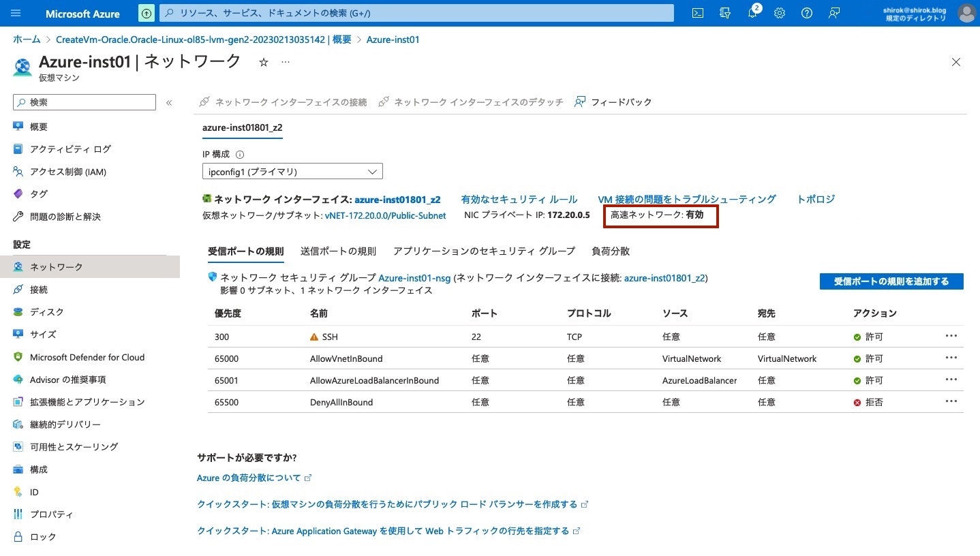Select the azure-inst01801_z2 interface tab
Image resolution: width=980 pixels, height=556 pixels.
point(242,127)
